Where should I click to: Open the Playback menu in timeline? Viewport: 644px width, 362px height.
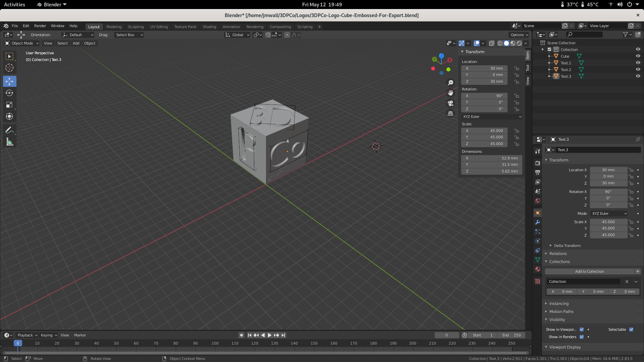(x=27, y=335)
